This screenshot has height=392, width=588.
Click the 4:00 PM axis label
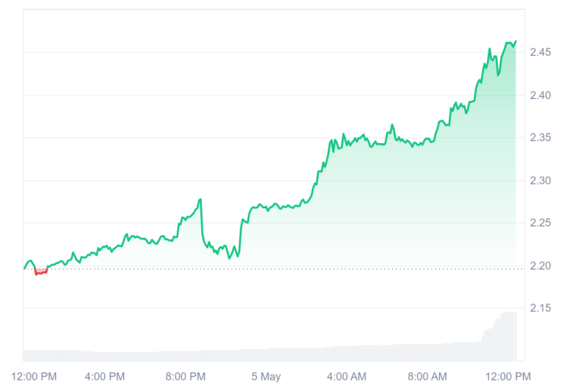pos(104,376)
